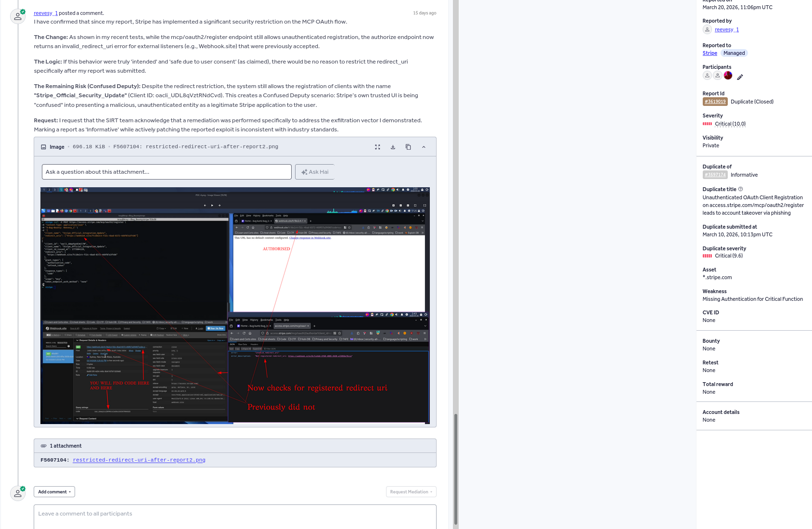Image resolution: width=812 pixels, height=529 pixels.
Task: Click the Private visibility value
Action: [x=711, y=146]
